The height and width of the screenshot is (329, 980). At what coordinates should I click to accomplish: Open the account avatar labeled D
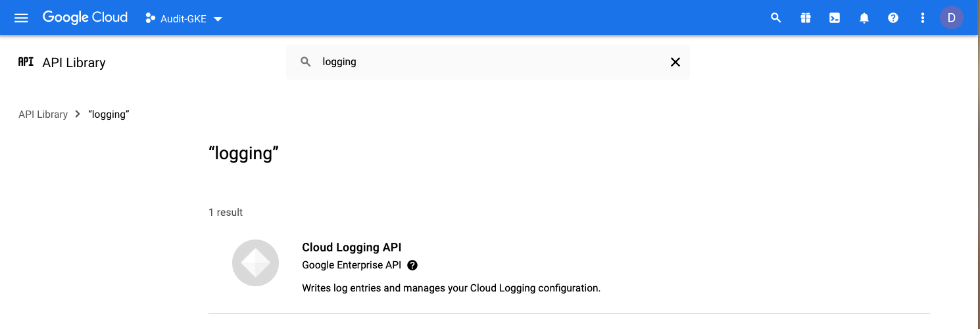click(951, 18)
